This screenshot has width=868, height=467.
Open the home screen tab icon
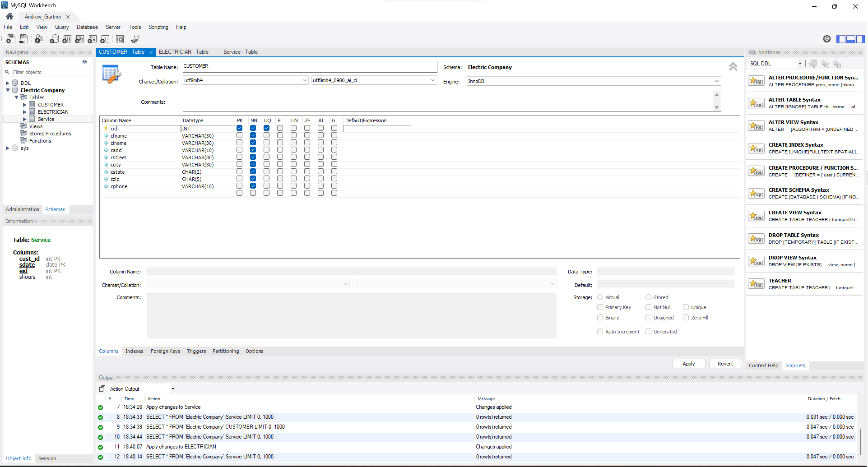[9, 16]
